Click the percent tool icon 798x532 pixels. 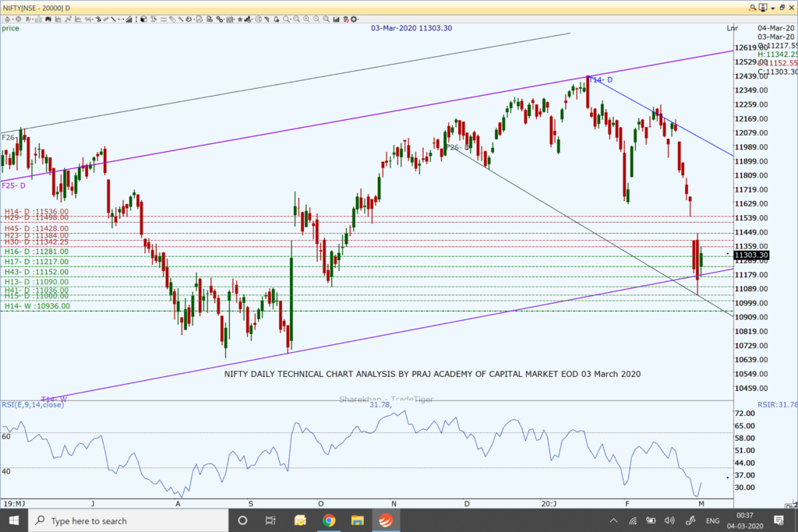click(87, 19)
